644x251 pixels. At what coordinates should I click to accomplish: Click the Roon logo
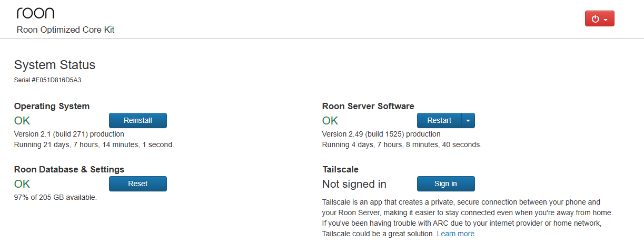(35, 13)
